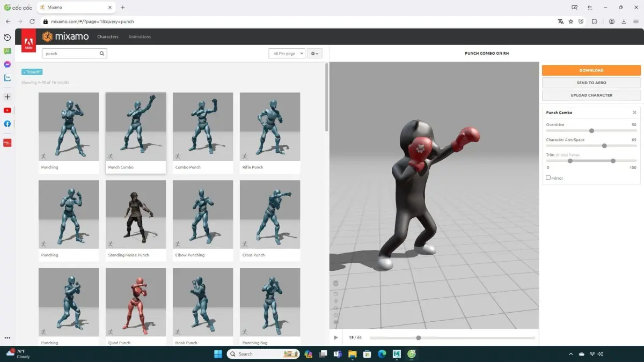
Task: Open Microsoft Teams from the taskbar
Action: coord(338,354)
